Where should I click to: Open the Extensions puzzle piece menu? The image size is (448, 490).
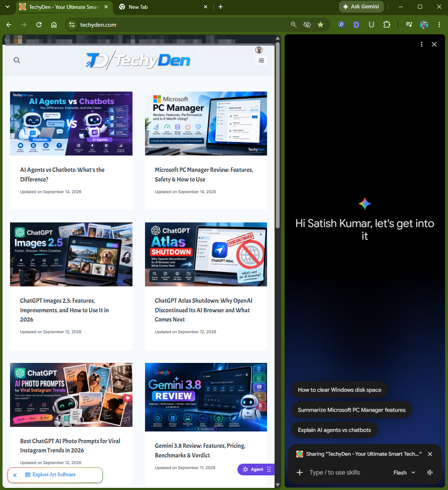click(387, 25)
